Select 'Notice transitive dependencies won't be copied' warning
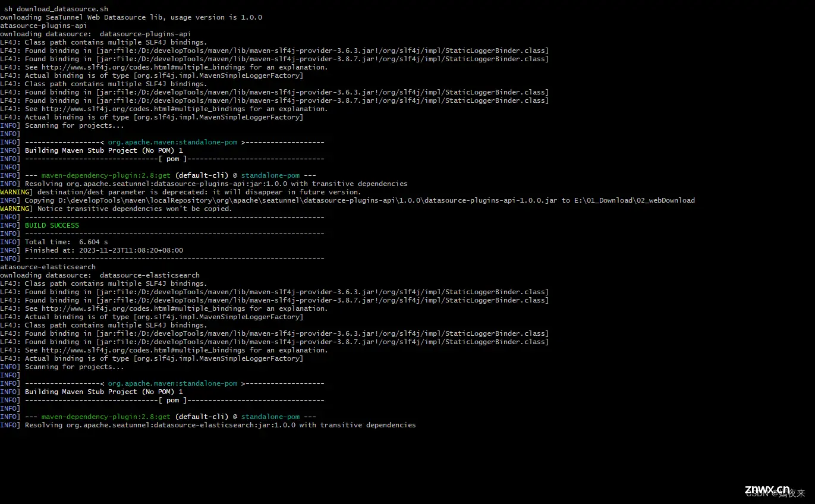 (x=116, y=209)
